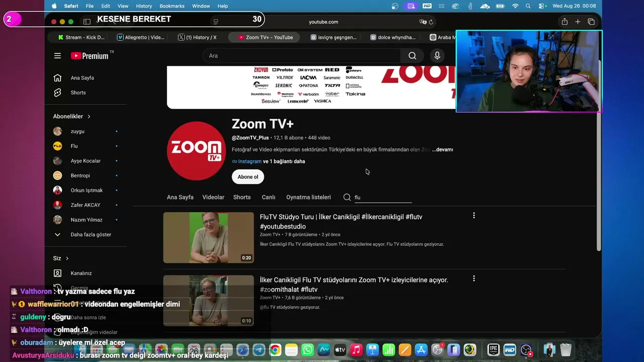Open options menu for FluTV Stüdyo Turu video
Screen dimensions: 644x362
(x=474, y=216)
